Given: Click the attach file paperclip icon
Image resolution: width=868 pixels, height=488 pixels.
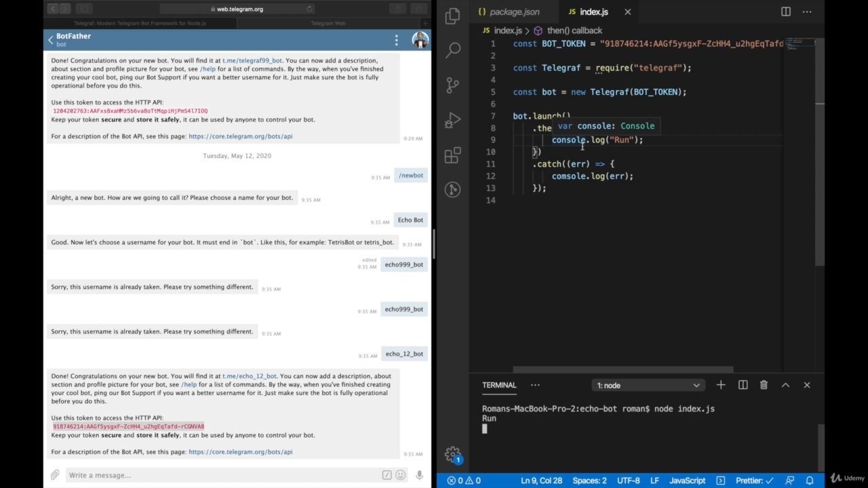Looking at the screenshot, I should coord(55,475).
